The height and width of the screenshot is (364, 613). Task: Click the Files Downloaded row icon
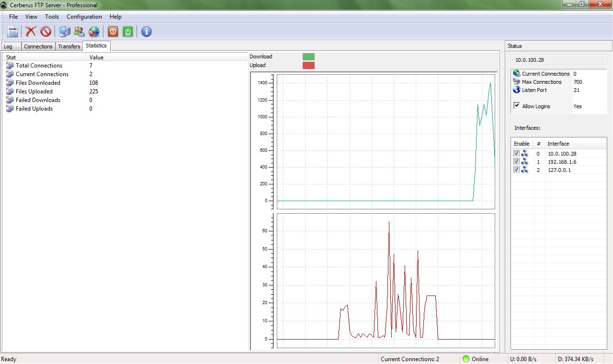pyautogui.click(x=10, y=83)
